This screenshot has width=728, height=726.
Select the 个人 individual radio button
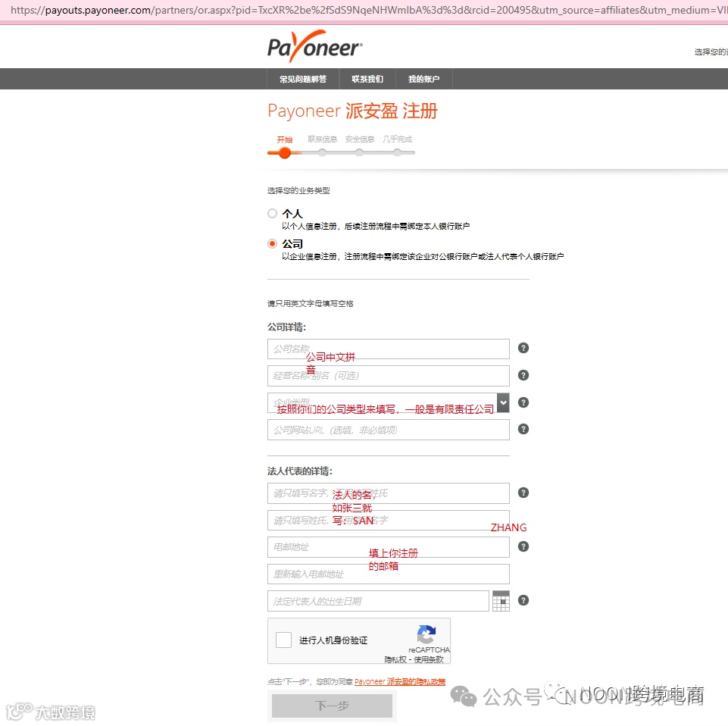[x=273, y=213]
